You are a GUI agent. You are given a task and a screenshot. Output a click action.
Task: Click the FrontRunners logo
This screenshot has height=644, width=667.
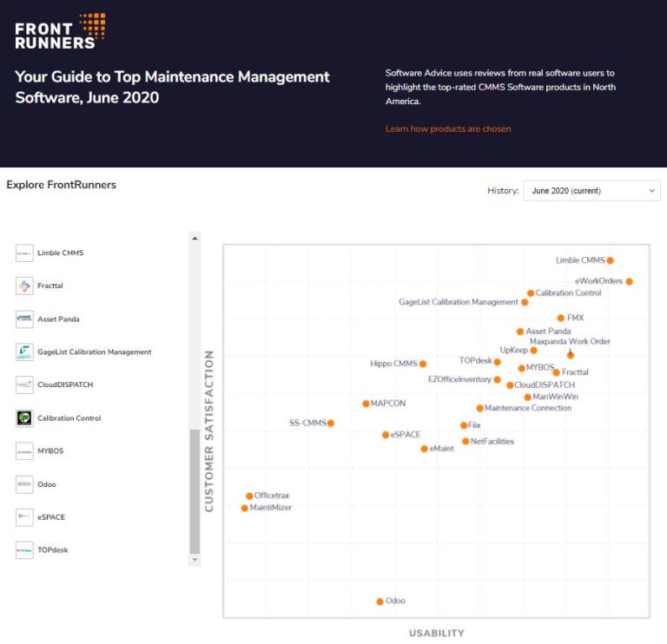(60, 31)
